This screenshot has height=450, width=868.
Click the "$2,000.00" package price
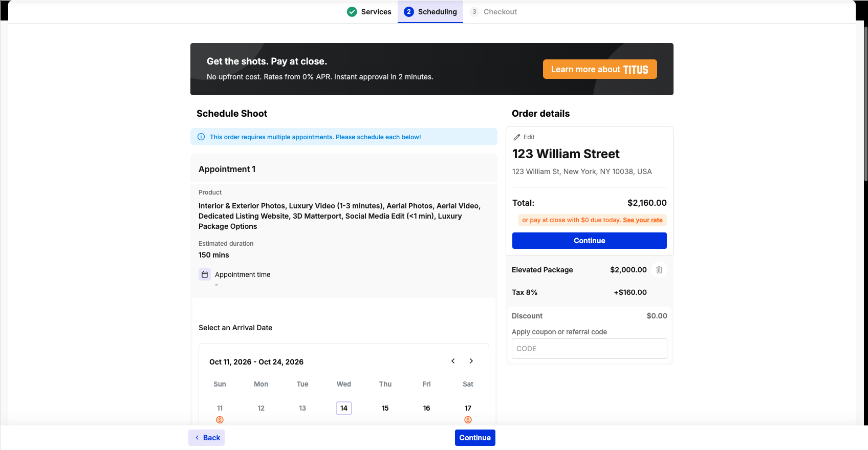(x=628, y=270)
